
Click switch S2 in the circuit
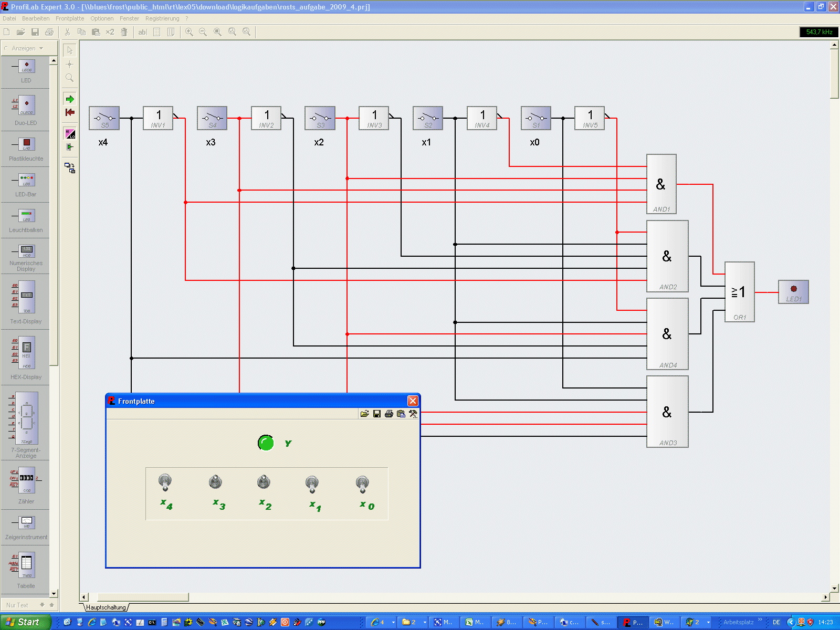click(x=428, y=118)
